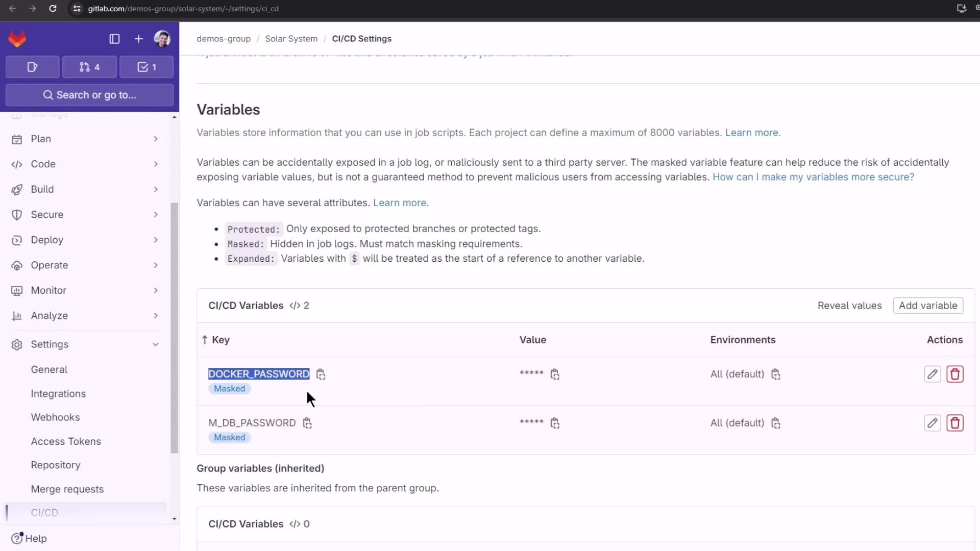
Task: Click the create new plus icon
Action: coord(138,39)
